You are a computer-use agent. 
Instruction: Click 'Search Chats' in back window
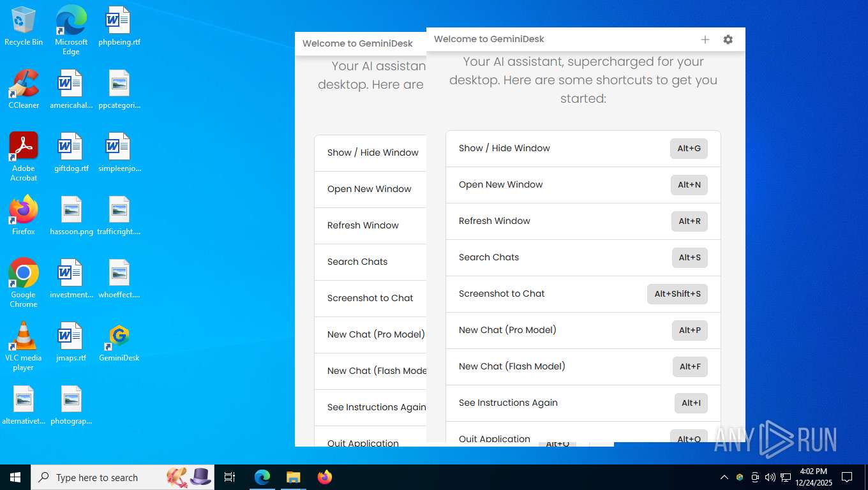[357, 262]
